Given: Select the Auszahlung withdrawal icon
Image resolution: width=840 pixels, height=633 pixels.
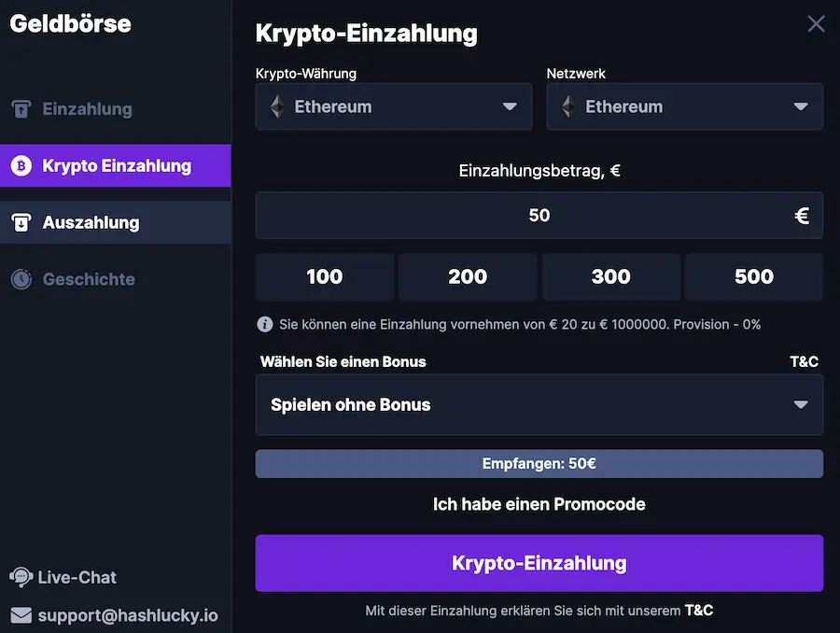Looking at the screenshot, I should tap(21, 222).
